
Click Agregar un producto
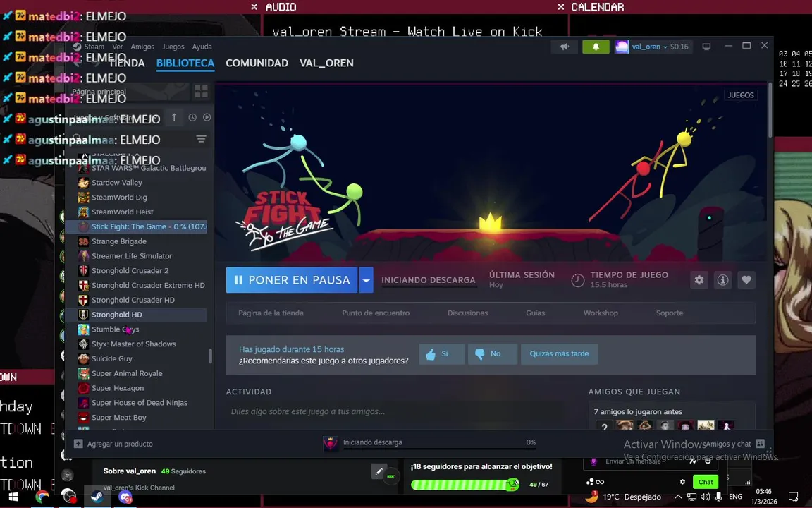114,445
